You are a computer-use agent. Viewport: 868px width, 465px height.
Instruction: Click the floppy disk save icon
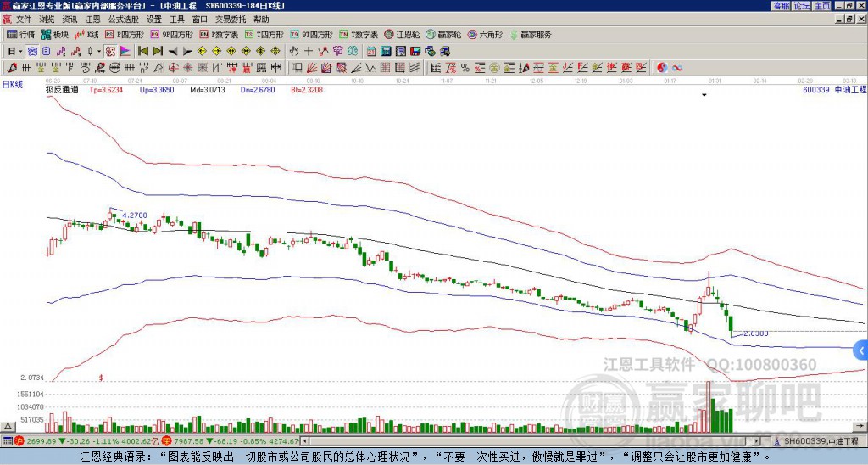[415, 51]
